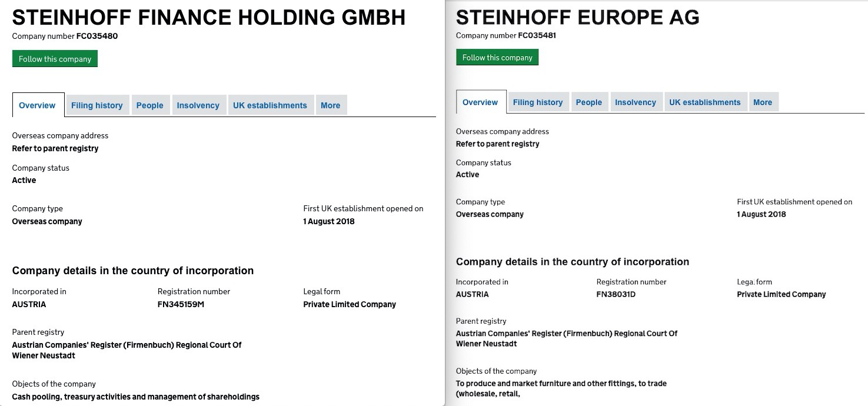Screen dimensions: 868x406
Task: Click the STEINHOFF EUROPE AG heading
Action: tap(577, 17)
